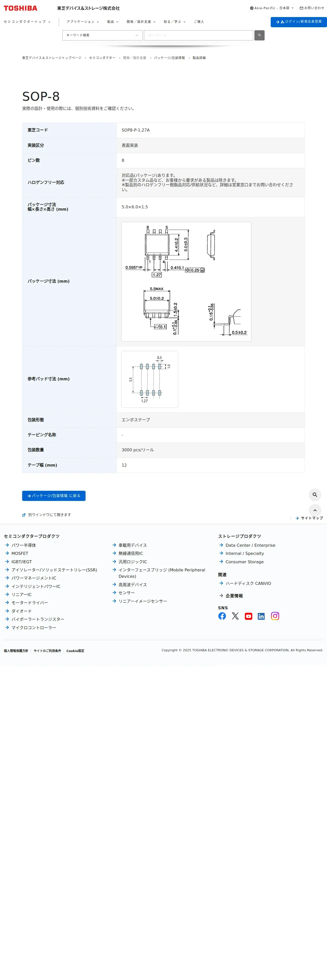Open 車載用デバイス footer link
The height and width of the screenshot is (980, 327).
132,545
